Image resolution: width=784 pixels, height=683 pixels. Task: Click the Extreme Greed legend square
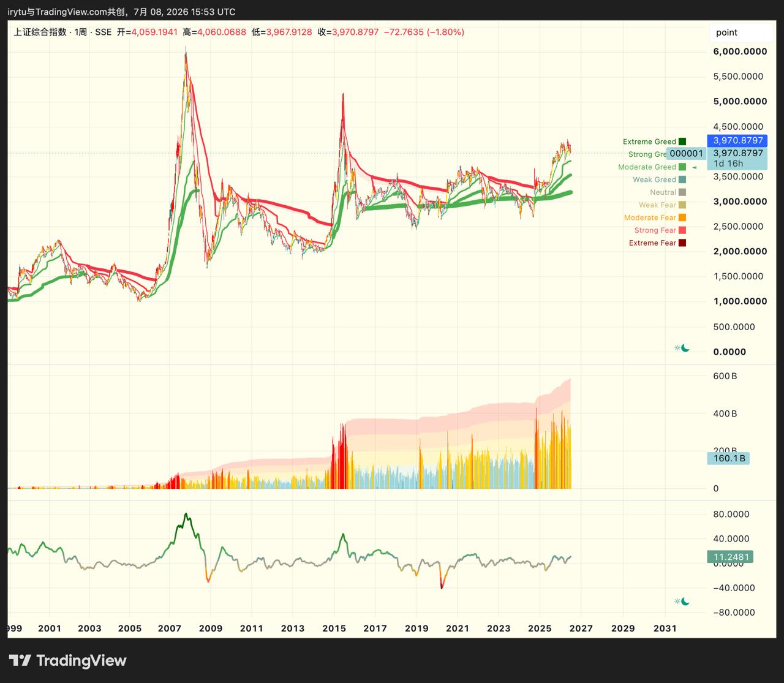682,142
